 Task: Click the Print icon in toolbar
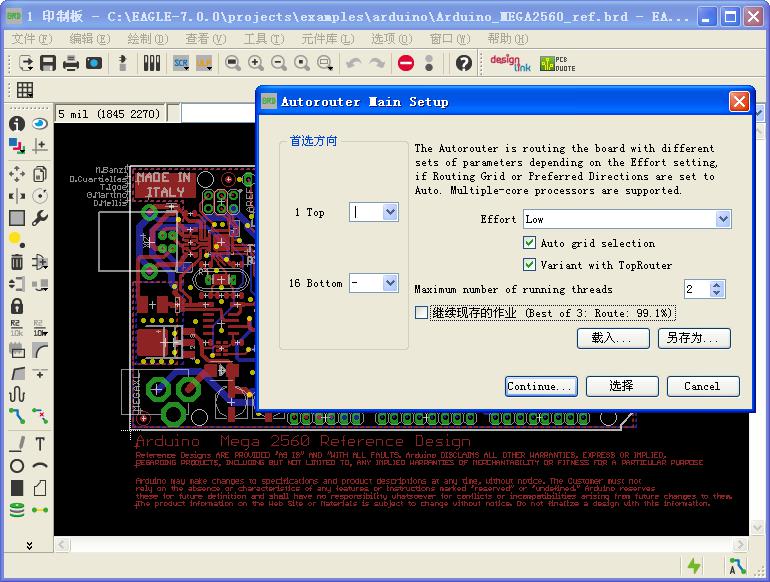(x=71, y=63)
